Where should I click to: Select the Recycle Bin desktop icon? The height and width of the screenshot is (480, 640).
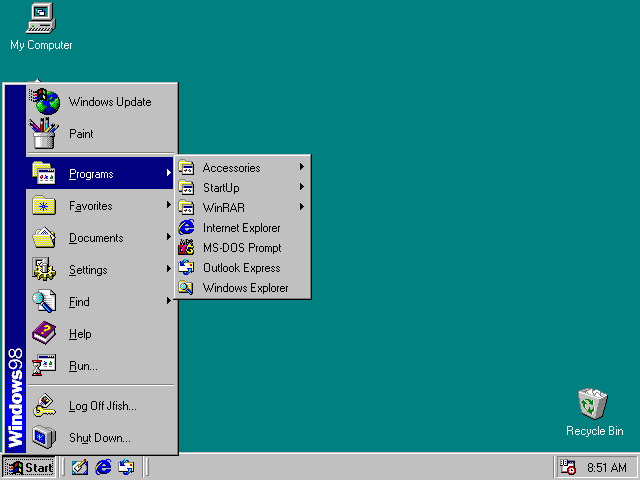594,413
